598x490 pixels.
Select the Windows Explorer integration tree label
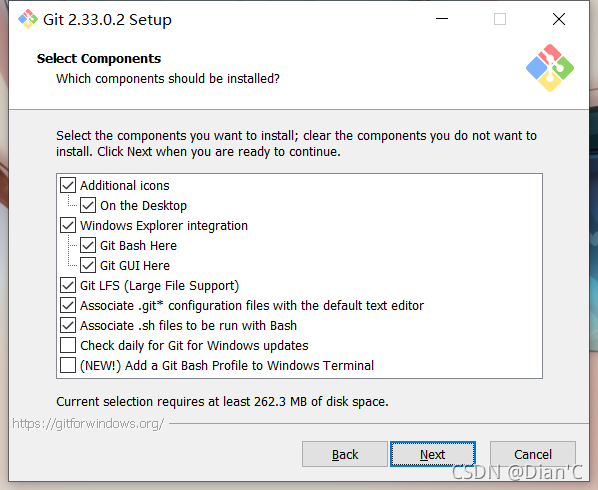(164, 225)
